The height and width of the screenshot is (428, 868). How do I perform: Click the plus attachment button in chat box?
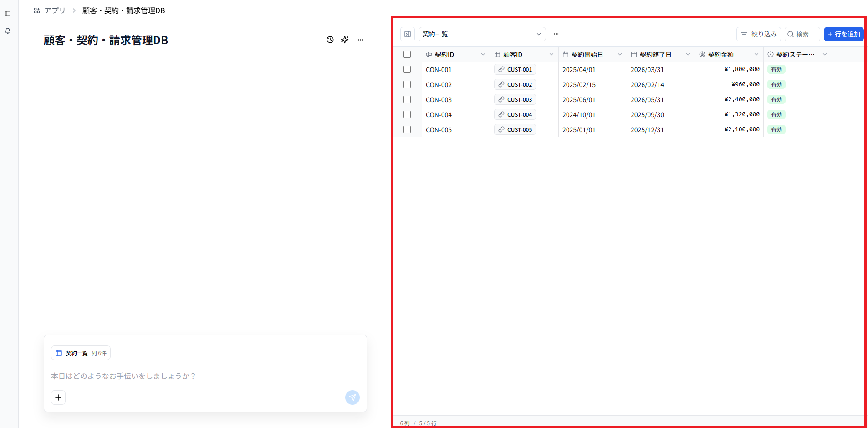58,397
